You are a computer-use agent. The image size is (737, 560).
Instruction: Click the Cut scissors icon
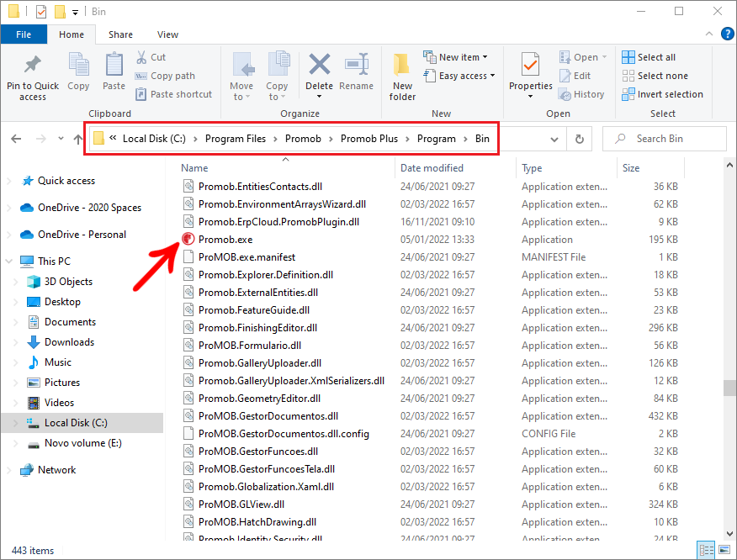click(141, 57)
